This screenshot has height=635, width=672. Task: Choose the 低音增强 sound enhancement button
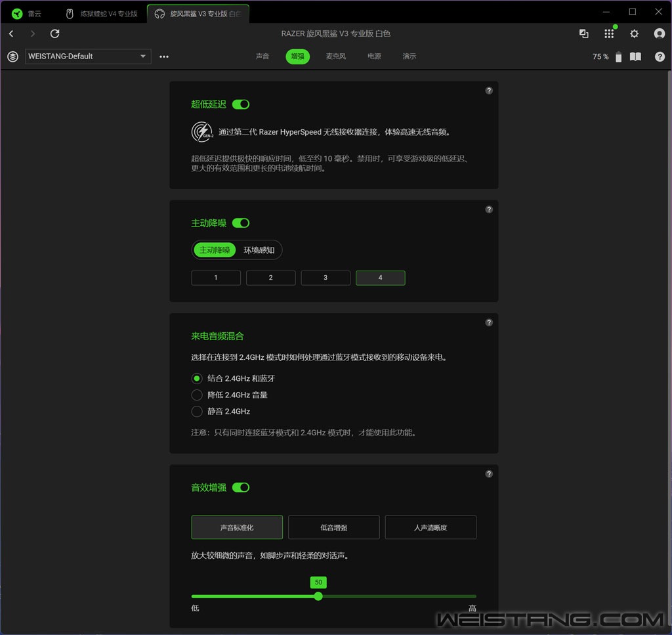333,527
